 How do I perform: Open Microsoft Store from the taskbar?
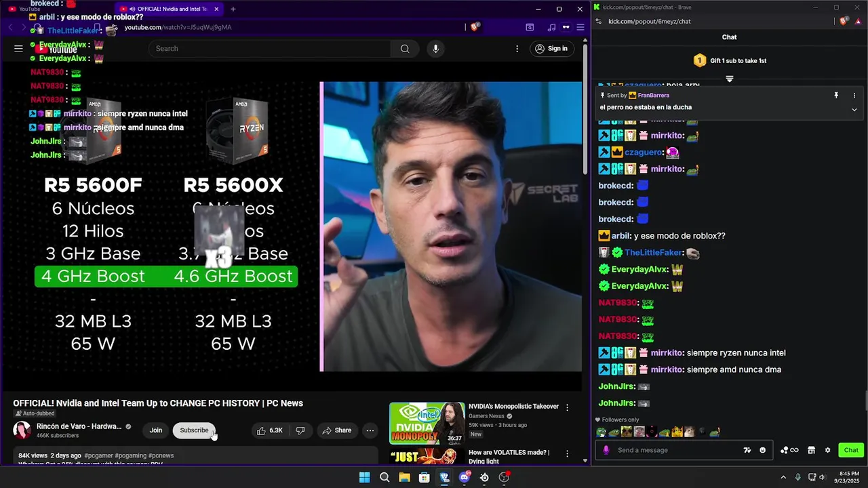pos(425,477)
